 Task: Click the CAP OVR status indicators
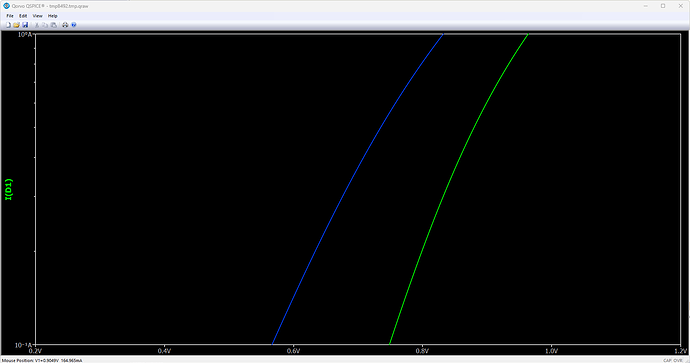pos(673,360)
